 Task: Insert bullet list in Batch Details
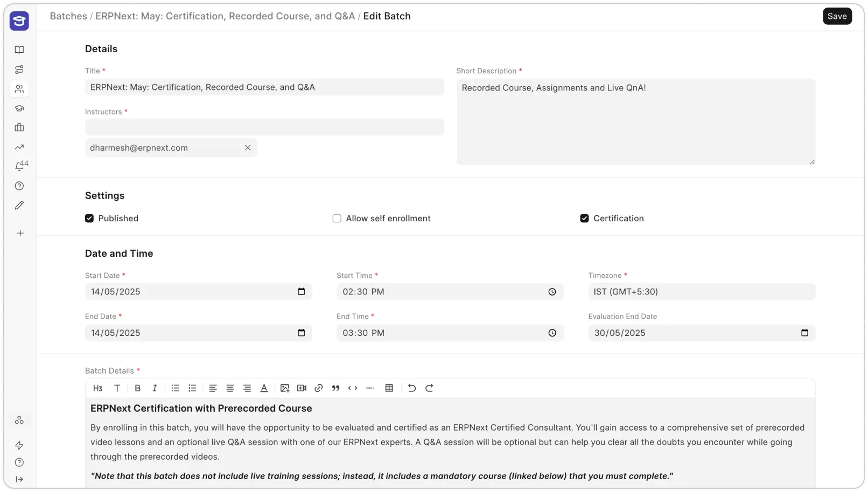coord(176,388)
